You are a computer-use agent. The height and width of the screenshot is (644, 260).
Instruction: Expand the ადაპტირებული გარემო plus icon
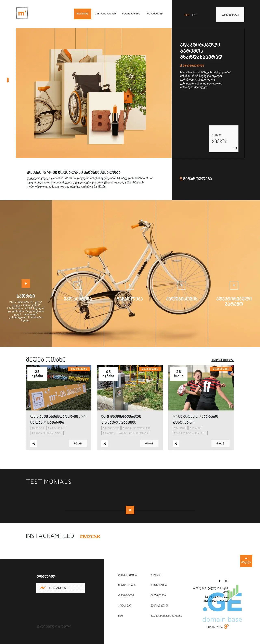pos(234,285)
